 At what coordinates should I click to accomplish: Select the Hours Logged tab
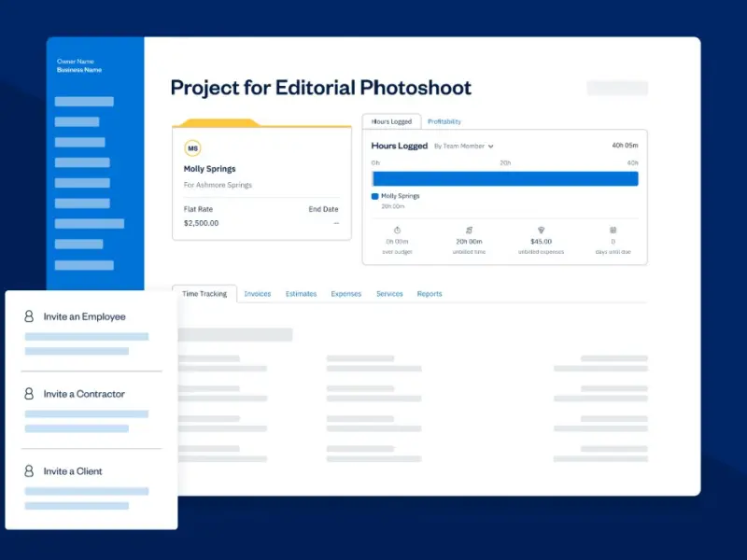coord(391,122)
